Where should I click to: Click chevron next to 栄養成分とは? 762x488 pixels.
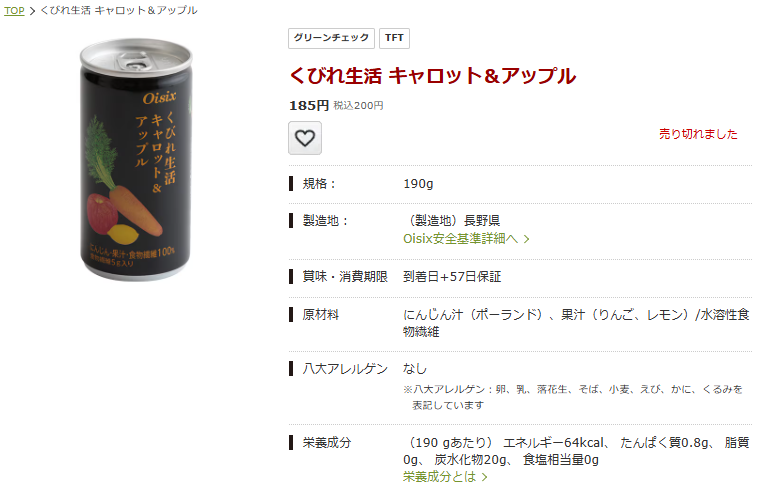pos(485,477)
